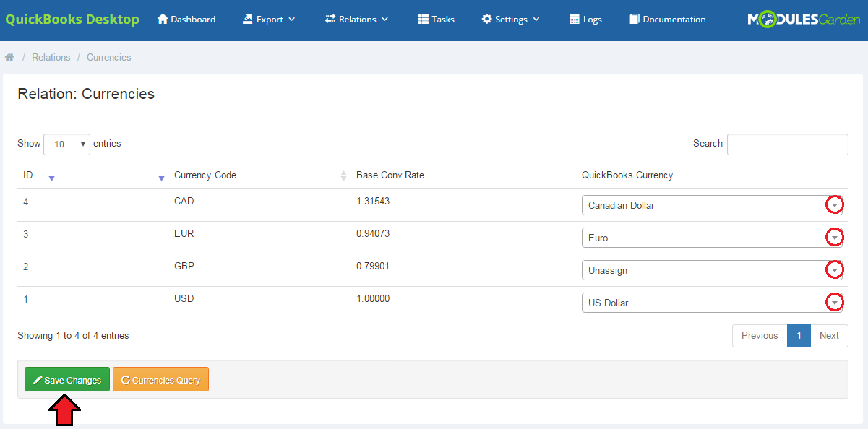Image resolution: width=868 pixels, height=429 pixels.
Task: Click the home icon in breadcrumb
Action: [x=9, y=57]
